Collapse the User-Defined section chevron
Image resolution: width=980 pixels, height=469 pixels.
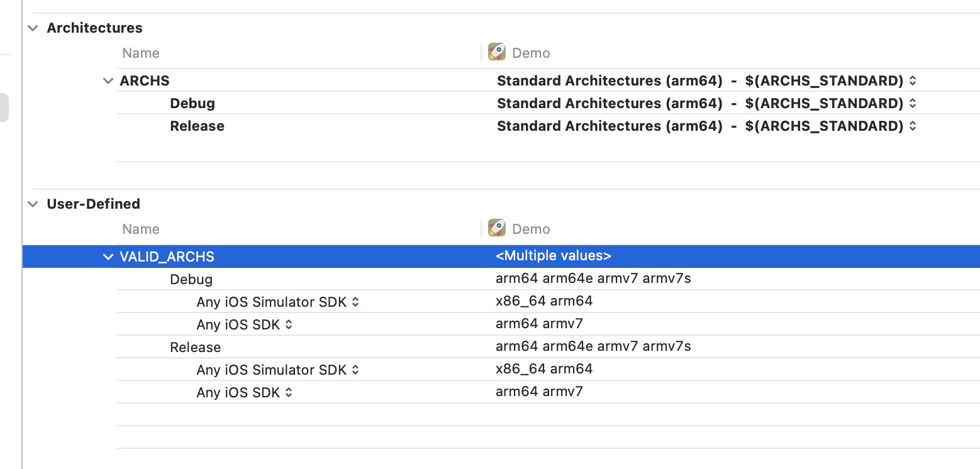(x=33, y=204)
